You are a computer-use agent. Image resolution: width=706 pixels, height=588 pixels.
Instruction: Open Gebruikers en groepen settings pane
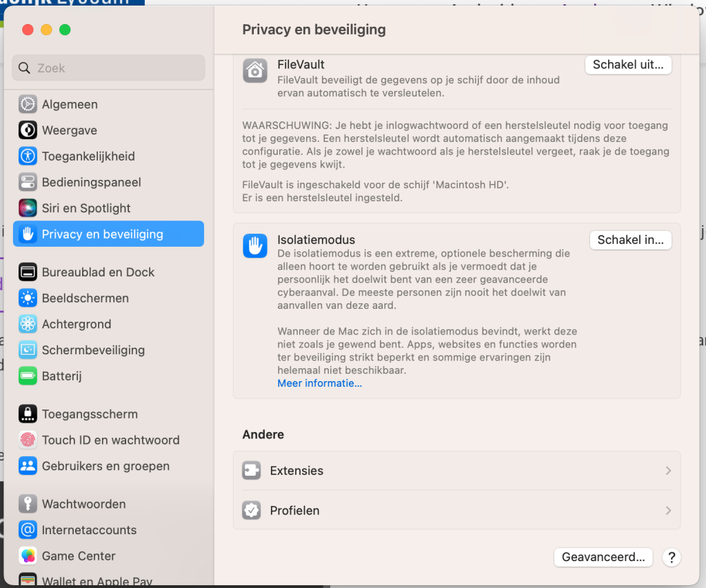[x=105, y=467]
